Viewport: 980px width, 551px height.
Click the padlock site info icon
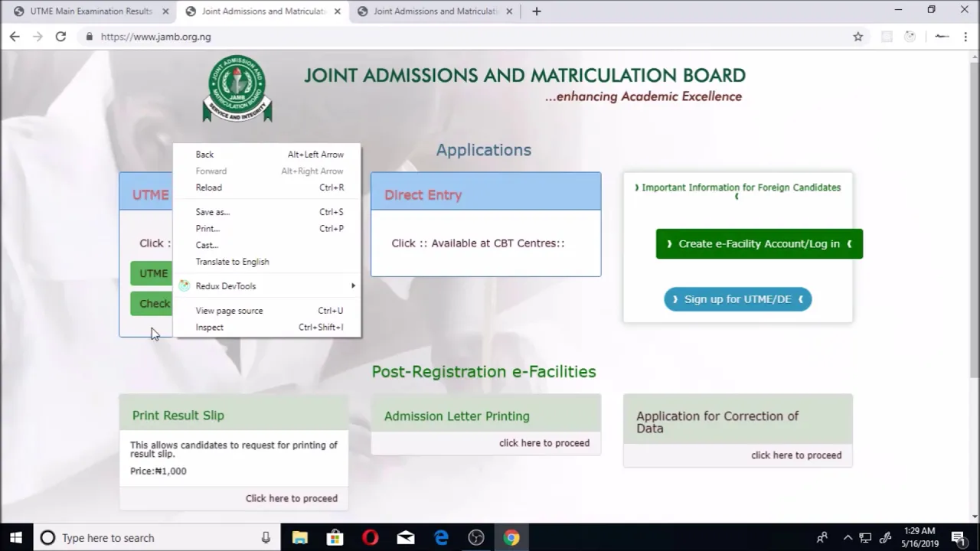pos(90,36)
